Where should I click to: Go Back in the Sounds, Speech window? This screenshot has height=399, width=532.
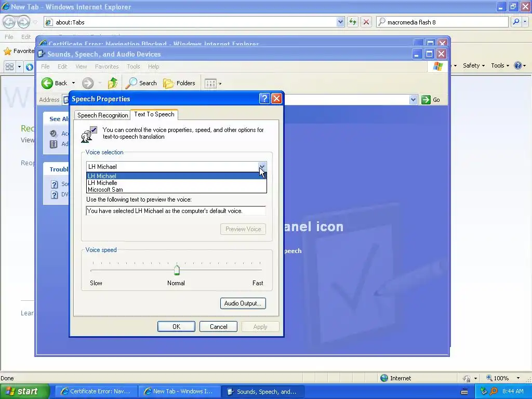coord(55,83)
